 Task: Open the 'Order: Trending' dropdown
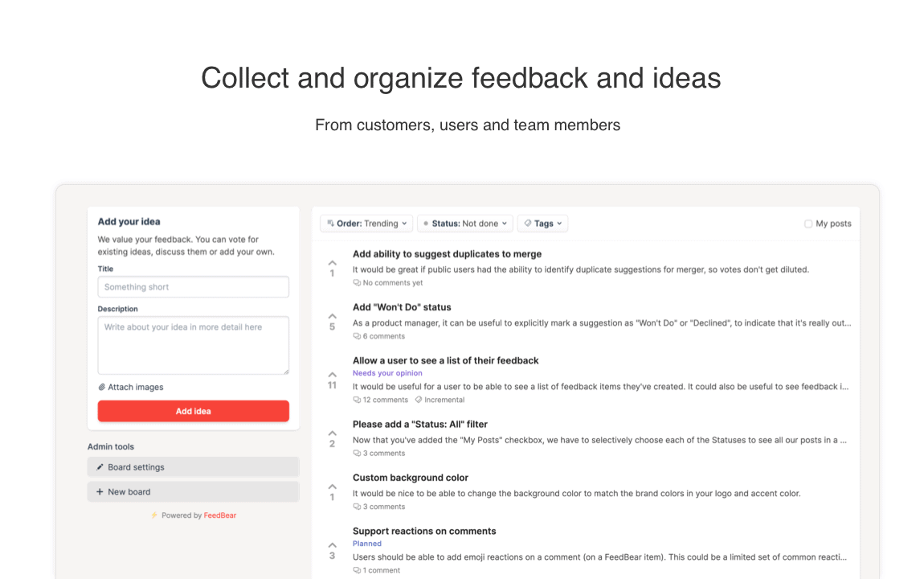click(366, 224)
